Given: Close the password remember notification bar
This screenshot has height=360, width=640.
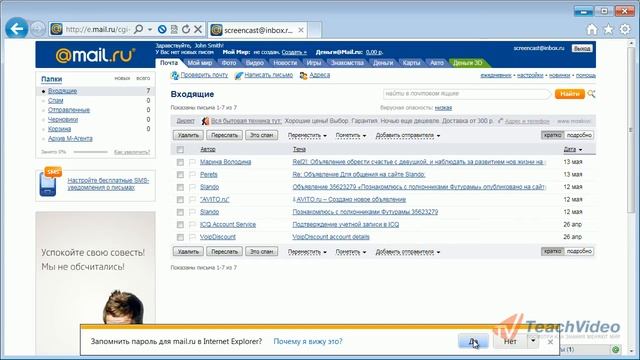Looking at the screenshot, I should [x=550, y=342].
